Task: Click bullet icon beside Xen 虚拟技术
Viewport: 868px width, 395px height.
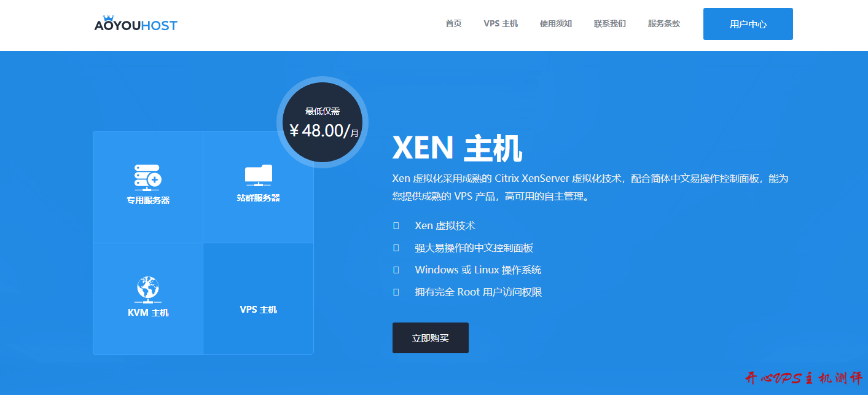Action: [396, 226]
